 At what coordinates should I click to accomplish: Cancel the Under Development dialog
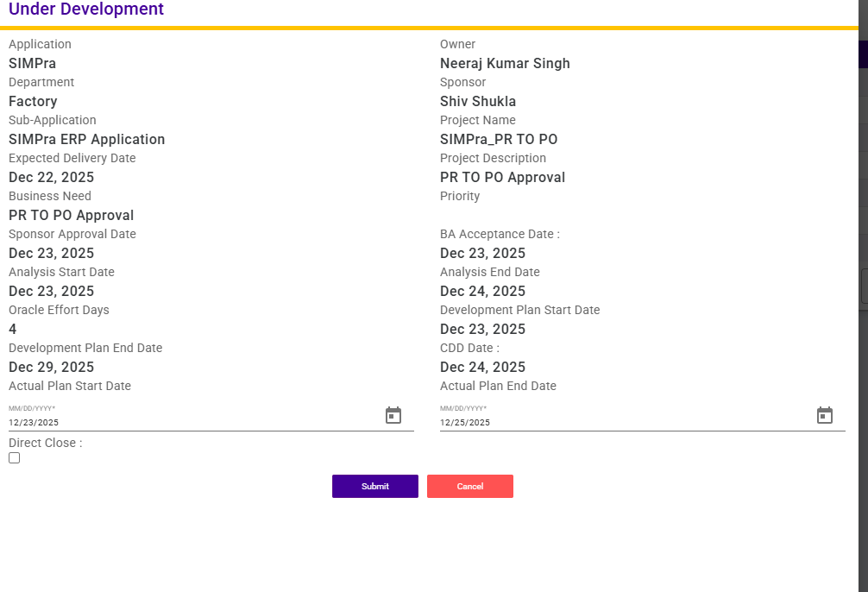coord(470,487)
